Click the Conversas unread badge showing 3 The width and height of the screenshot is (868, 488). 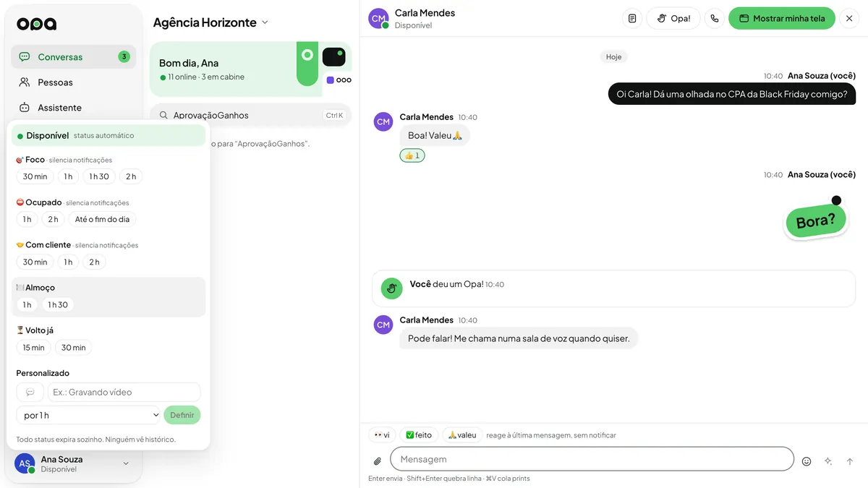(x=124, y=57)
